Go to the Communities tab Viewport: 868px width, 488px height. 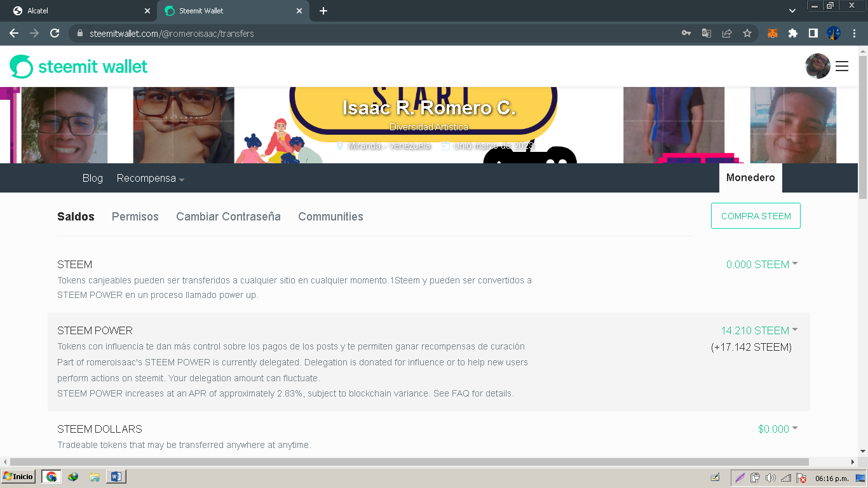coord(331,217)
